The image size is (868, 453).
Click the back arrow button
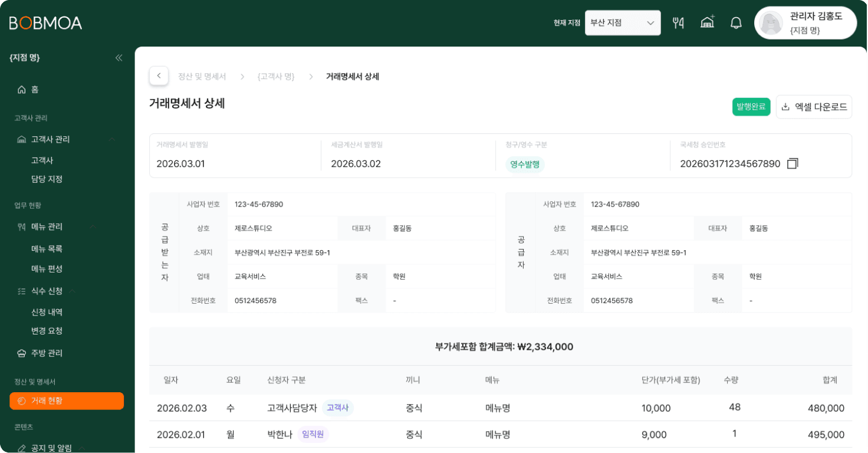click(159, 75)
